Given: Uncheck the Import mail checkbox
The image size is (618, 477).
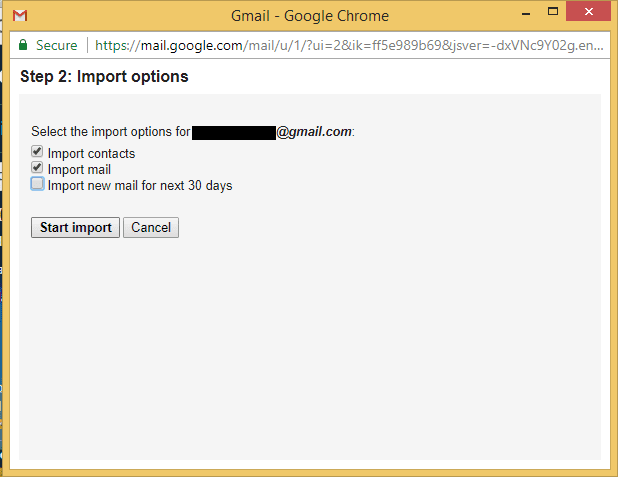Looking at the screenshot, I should [x=38, y=169].
